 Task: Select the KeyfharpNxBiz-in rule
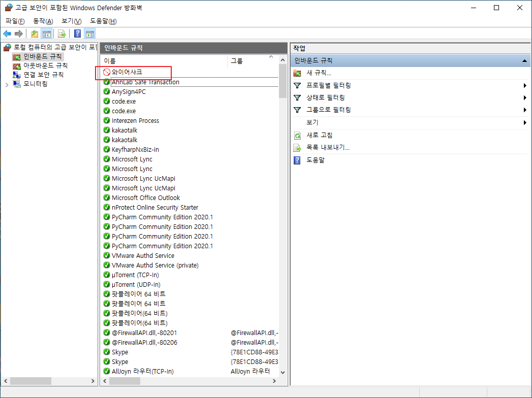point(190,149)
